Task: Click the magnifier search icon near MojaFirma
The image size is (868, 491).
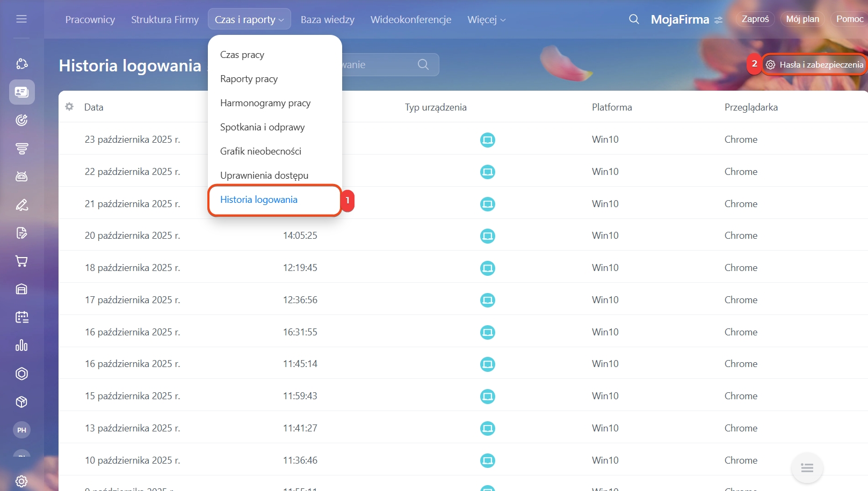Action: (634, 19)
